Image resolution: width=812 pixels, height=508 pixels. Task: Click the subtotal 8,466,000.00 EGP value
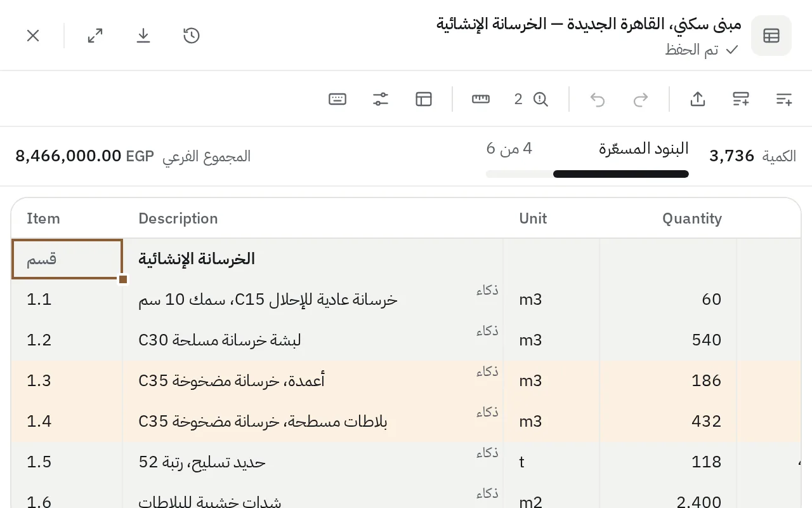[84, 156]
